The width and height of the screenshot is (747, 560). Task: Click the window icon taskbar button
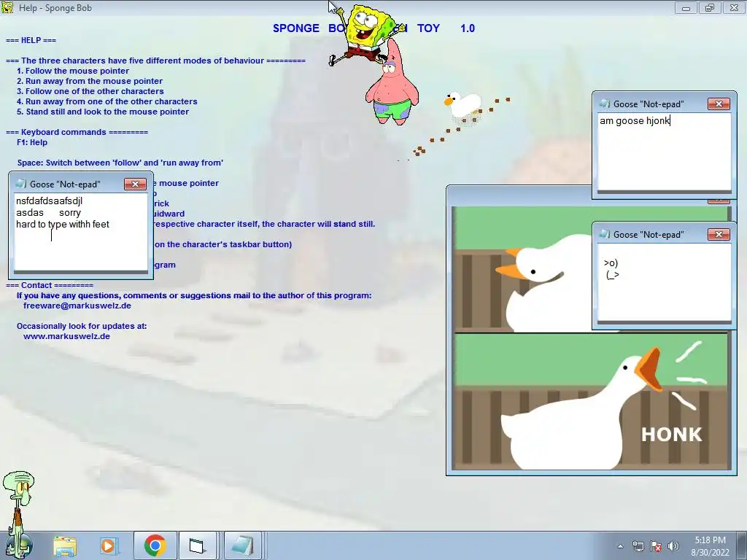pos(197,545)
